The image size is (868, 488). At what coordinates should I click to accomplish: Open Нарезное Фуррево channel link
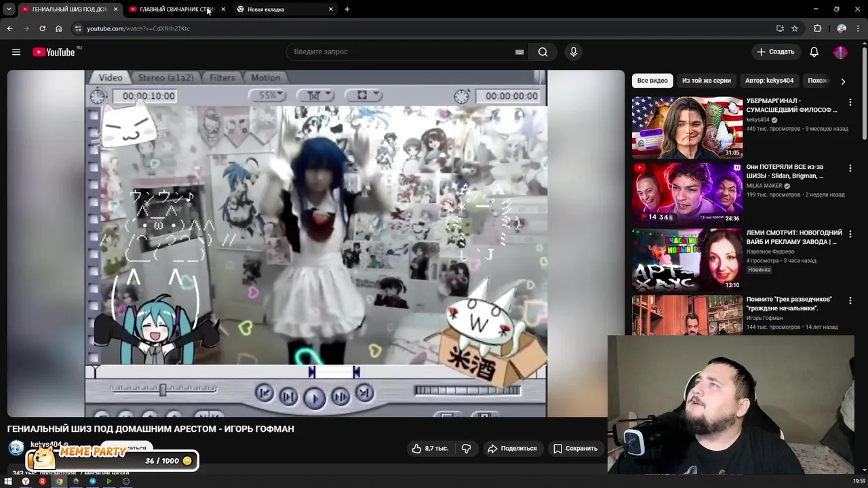click(x=770, y=251)
